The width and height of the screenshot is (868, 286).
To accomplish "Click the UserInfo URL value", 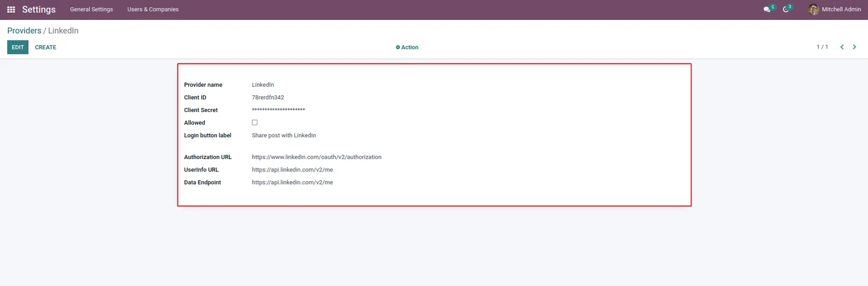I will click(x=292, y=170).
